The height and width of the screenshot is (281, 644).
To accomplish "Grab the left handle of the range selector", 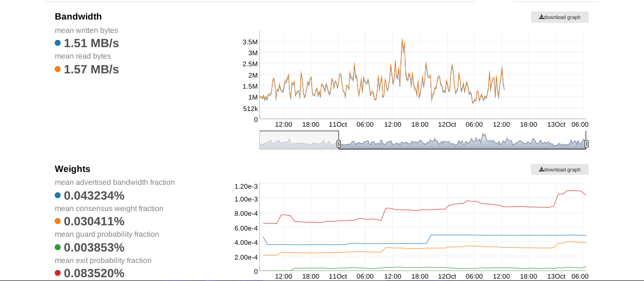I will (338, 143).
